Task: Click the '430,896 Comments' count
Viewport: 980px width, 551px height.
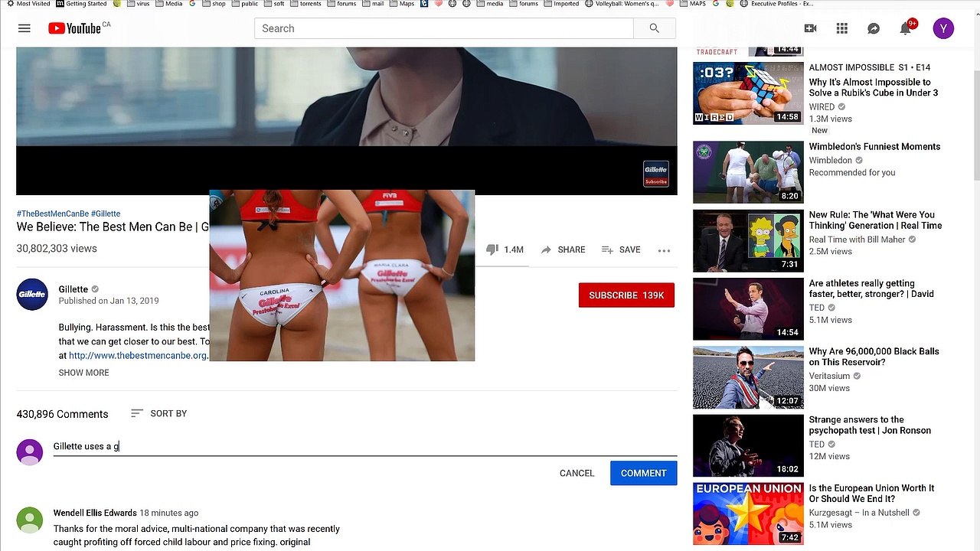Action: tap(63, 414)
